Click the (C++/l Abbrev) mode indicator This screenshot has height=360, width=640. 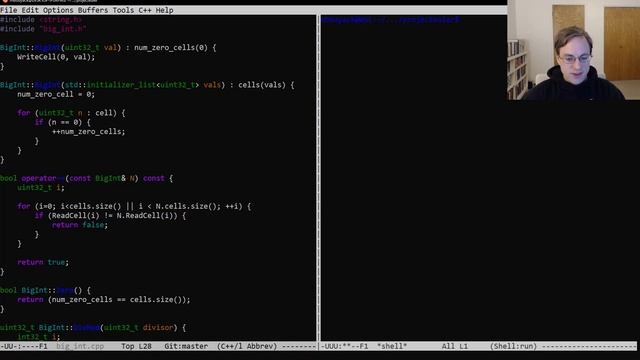[x=247, y=346]
